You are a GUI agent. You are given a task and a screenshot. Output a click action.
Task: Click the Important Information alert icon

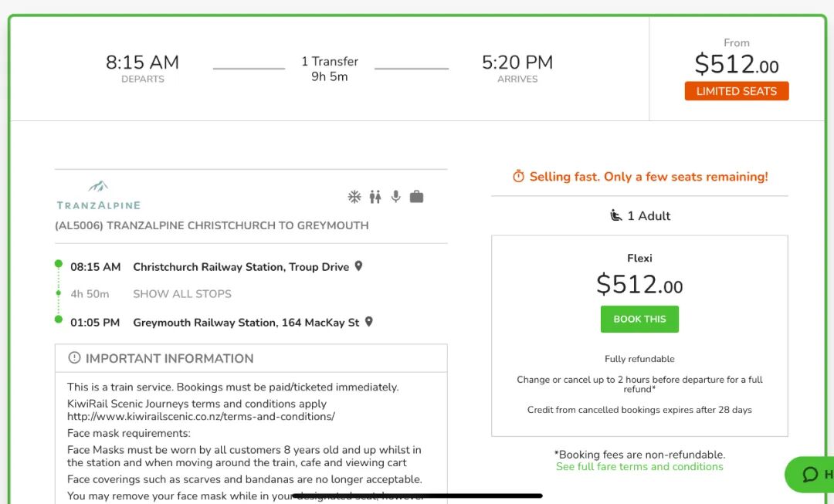pyautogui.click(x=74, y=357)
